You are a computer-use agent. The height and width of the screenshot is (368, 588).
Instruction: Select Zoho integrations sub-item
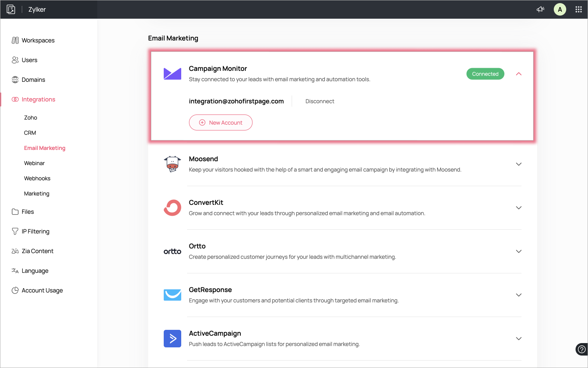click(x=31, y=118)
